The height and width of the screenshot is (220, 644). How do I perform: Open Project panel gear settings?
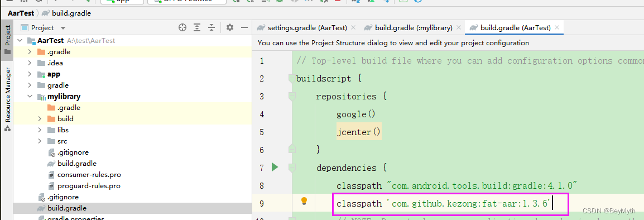230,27
